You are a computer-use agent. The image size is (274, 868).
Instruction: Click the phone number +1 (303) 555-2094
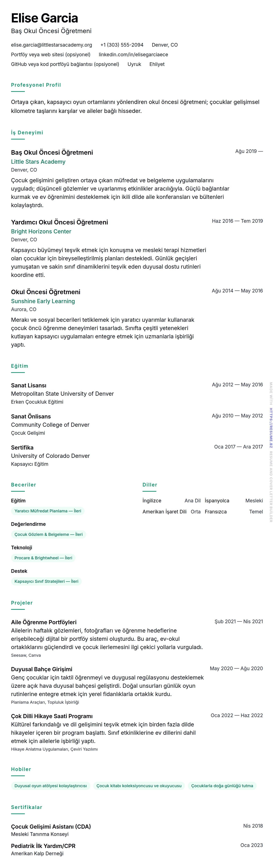click(122, 45)
